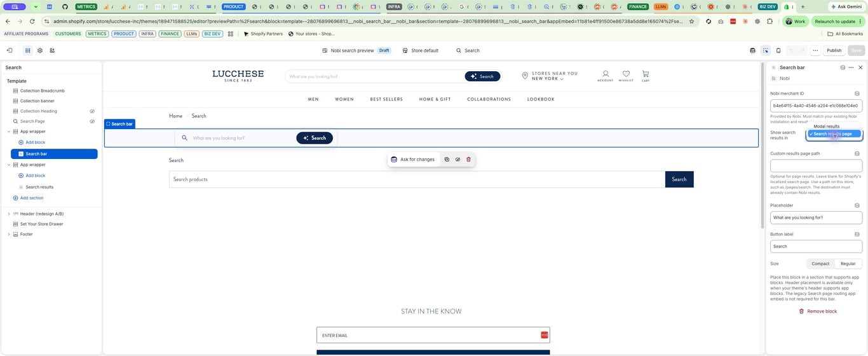The height and width of the screenshot is (356, 868).
Task: Click the Wishlist heart icon
Action: click(x=626, y=76)
